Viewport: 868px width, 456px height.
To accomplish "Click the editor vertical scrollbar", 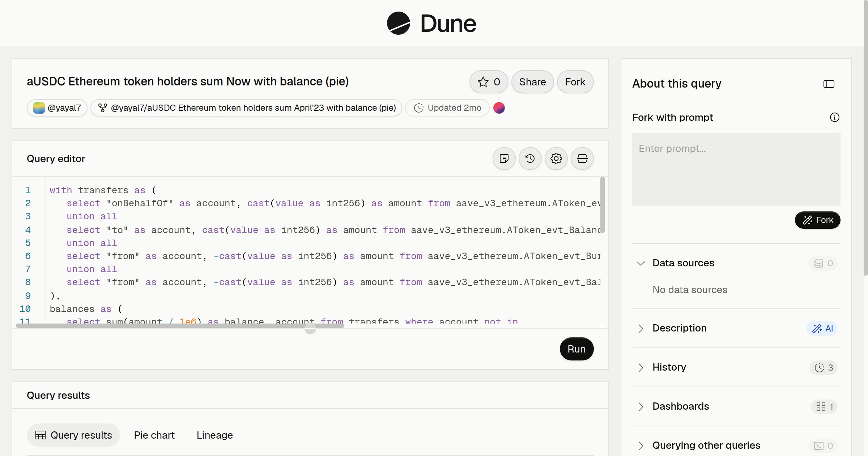I will (602, 205).
